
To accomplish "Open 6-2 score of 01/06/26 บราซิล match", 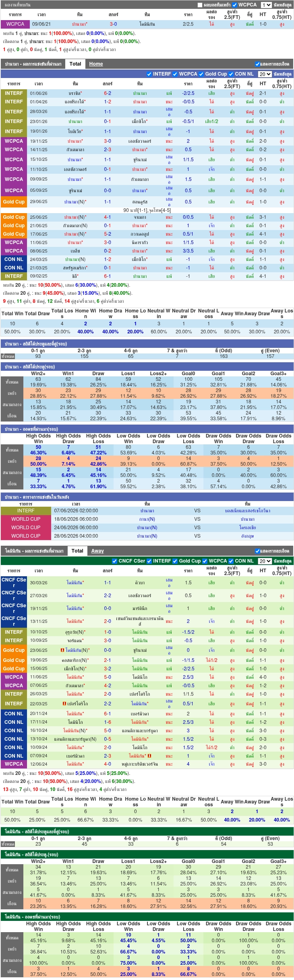I will 108,93.
